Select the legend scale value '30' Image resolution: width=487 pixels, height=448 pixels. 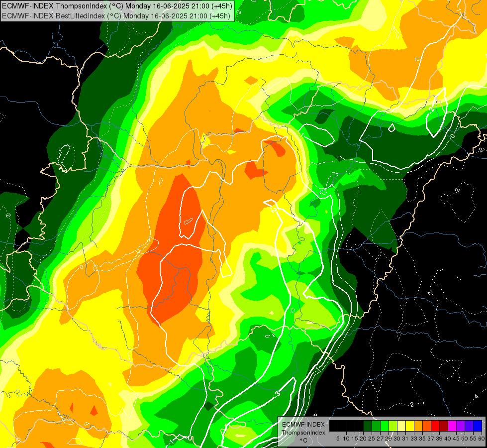click(x=397, y=439)
